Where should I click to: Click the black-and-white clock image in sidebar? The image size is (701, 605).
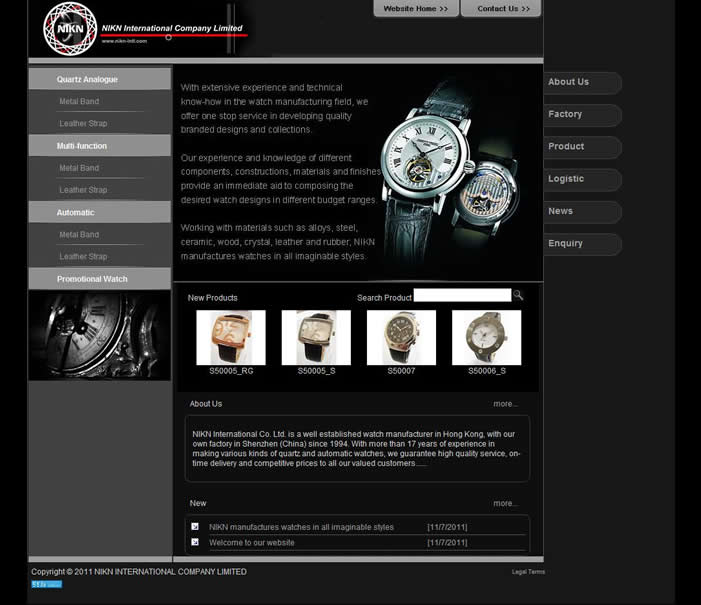pos(100,335)
